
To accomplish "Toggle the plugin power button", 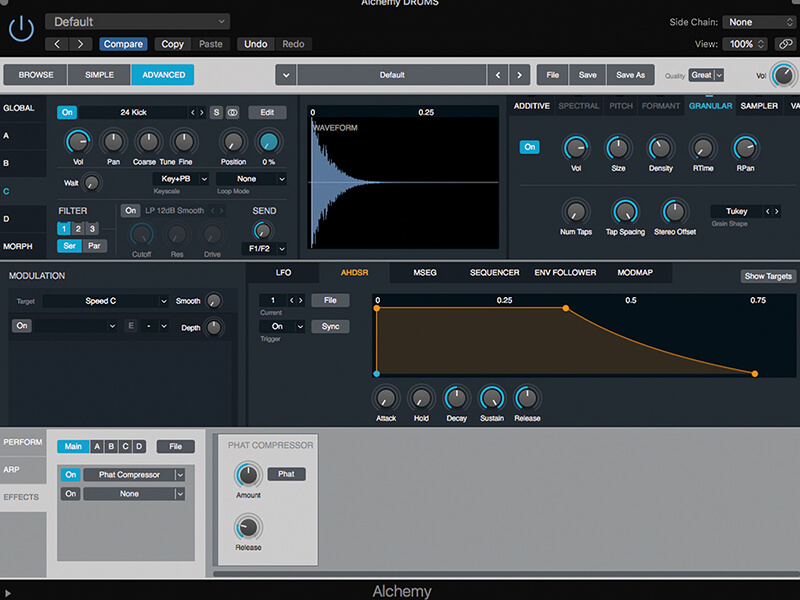I will pyautogui.click(x=21, y=29).
